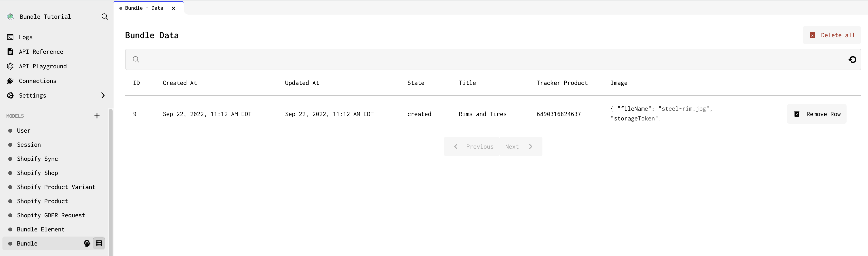Remove the Rims and Tires row
This screenshot has height=256, width=868.
[x=816, y=114]
